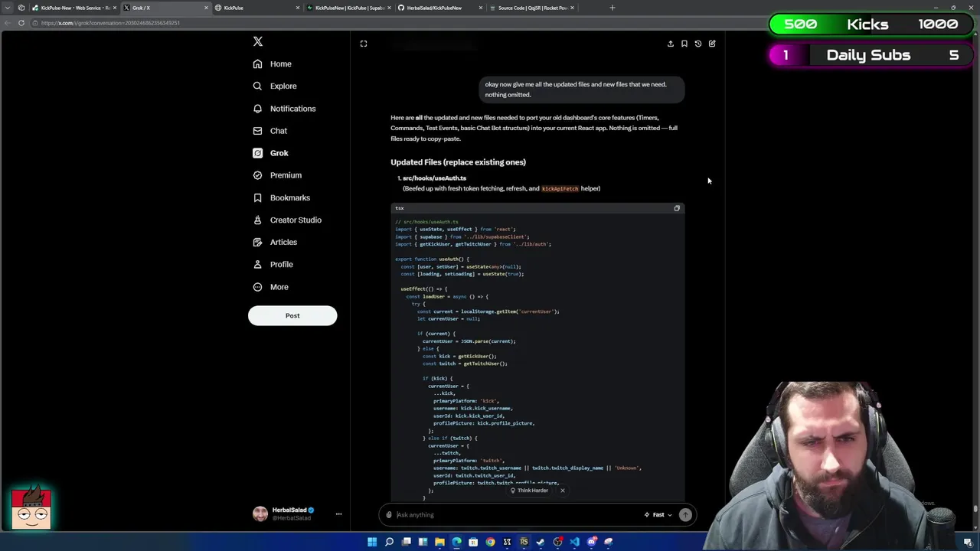Bookmark this Grok conversation
This screenshot has width=980, height=551.
click(684, 44)
